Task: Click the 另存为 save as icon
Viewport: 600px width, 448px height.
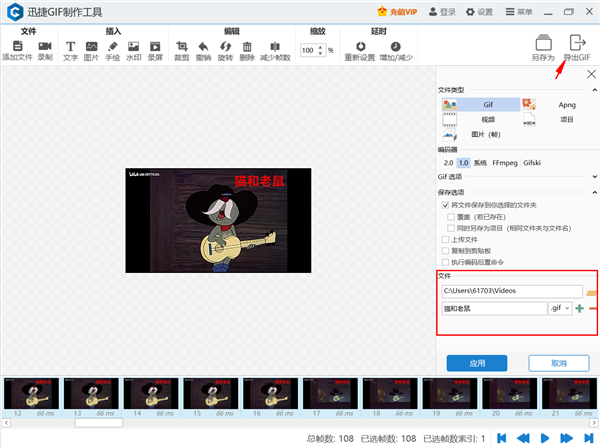Action: 543,42
